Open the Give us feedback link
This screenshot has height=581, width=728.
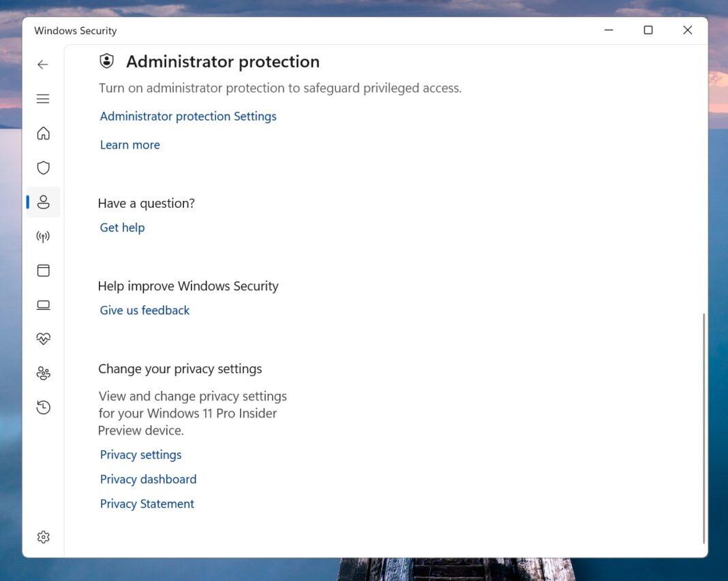144,310
